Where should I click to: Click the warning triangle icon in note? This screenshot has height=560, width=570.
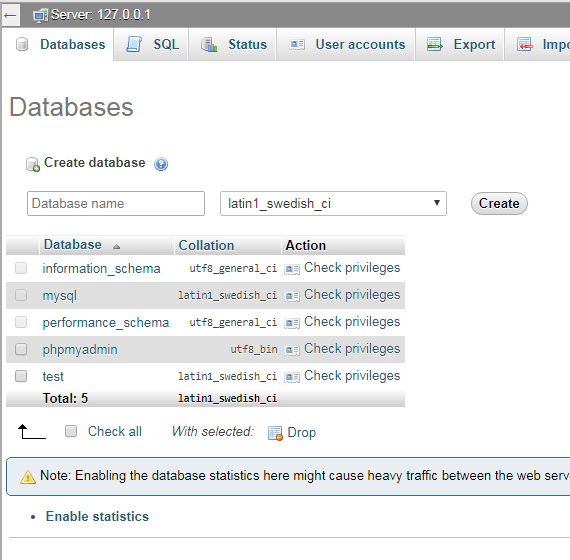point(28,477)
